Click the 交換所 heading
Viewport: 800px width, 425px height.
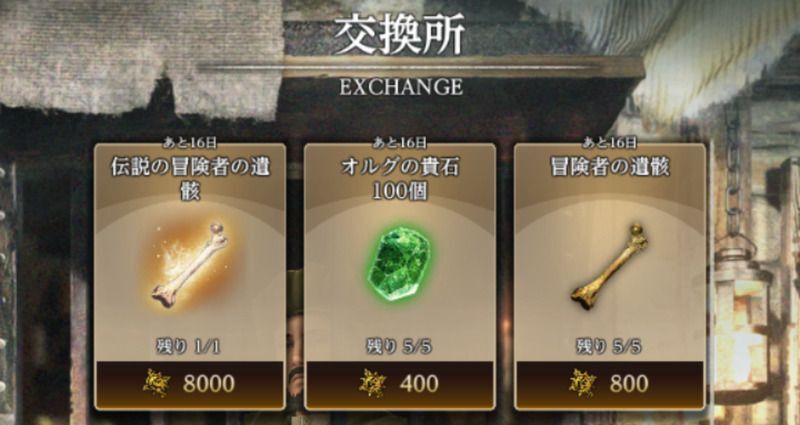pos(399,36)
